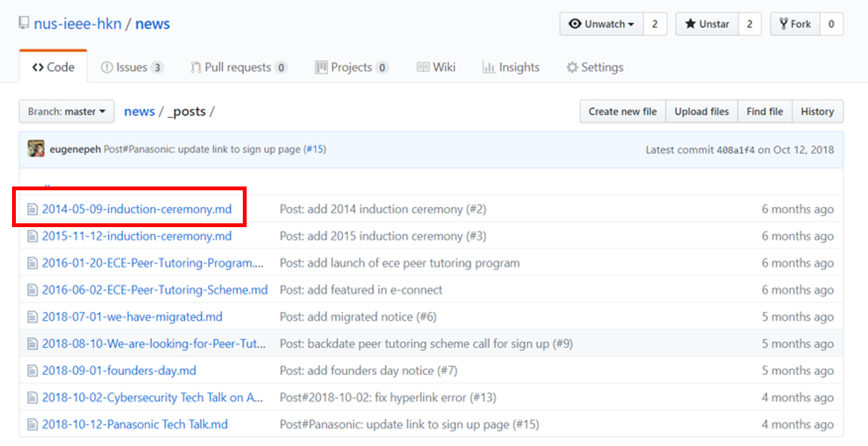This screenshot has width=868, height=446.
Task: Select the Code tab
Action: click(x=53, y=67)
